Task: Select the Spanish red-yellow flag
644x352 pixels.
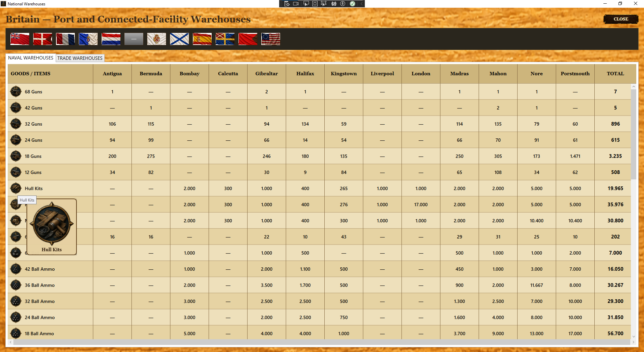Action: coord(202,39)
